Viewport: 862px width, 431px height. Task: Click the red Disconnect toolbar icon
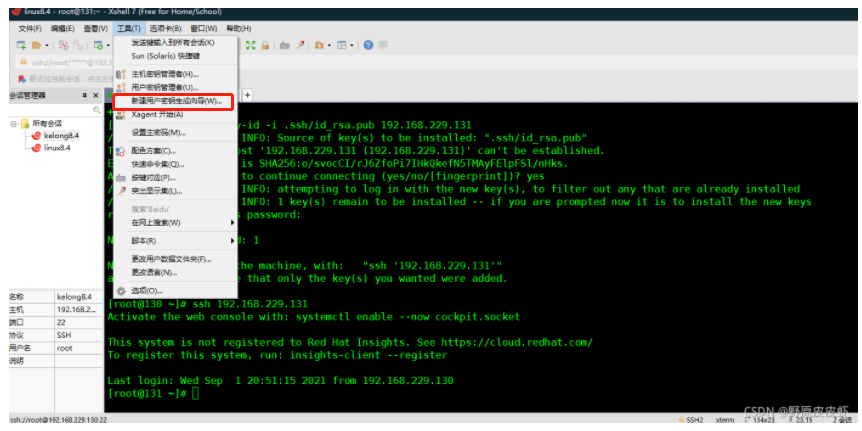pyautogui.click(x=64, y=45)
